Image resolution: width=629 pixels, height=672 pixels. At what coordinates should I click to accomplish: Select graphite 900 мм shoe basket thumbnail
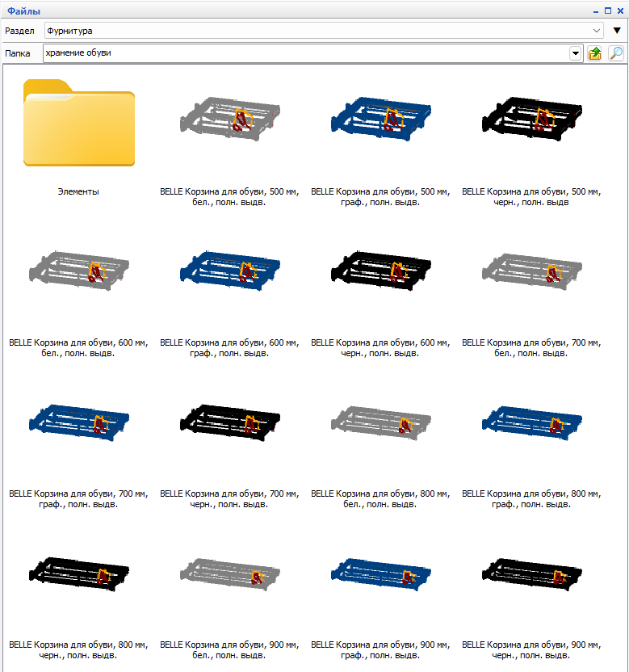click(381, 573)
